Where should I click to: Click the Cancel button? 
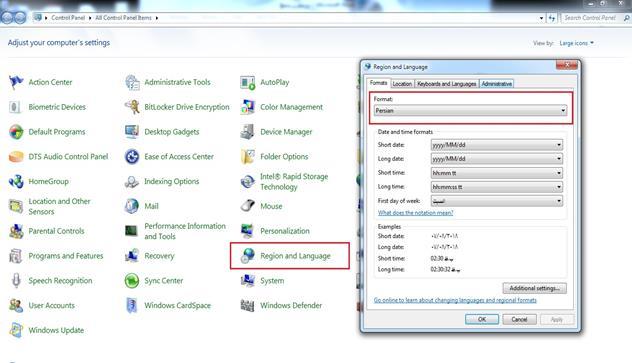click(519, 319)
